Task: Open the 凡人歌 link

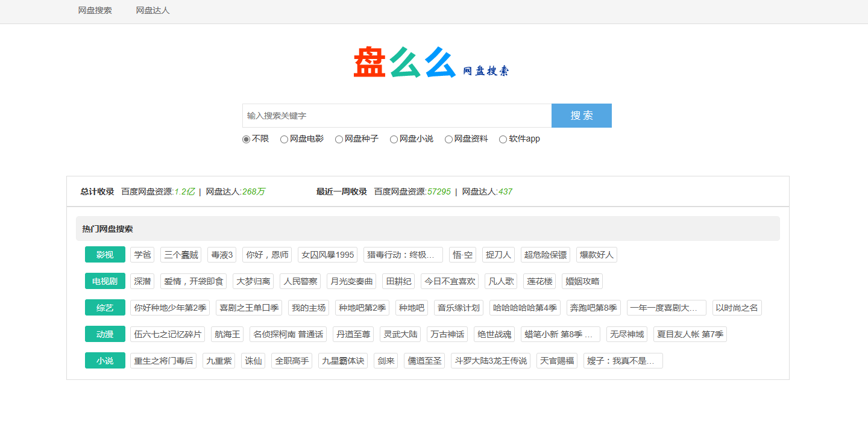Action: click(501, 281)
